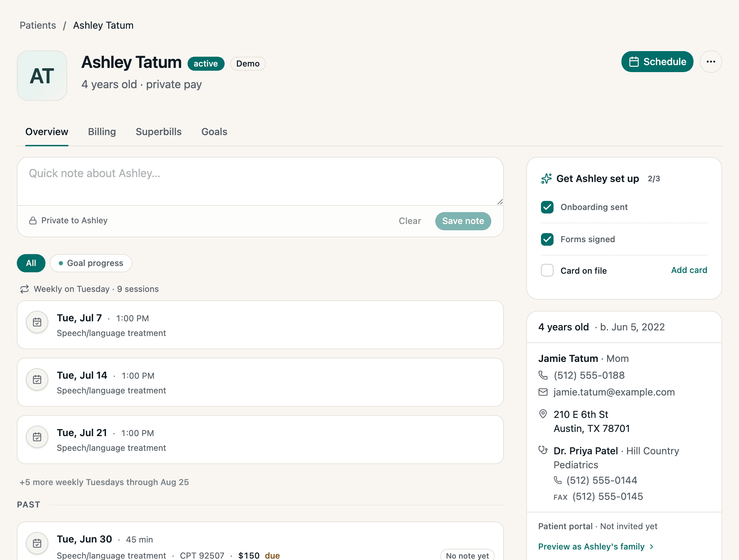
Task: Click the phone number (512) 555-0188
Action: point(589,375)
